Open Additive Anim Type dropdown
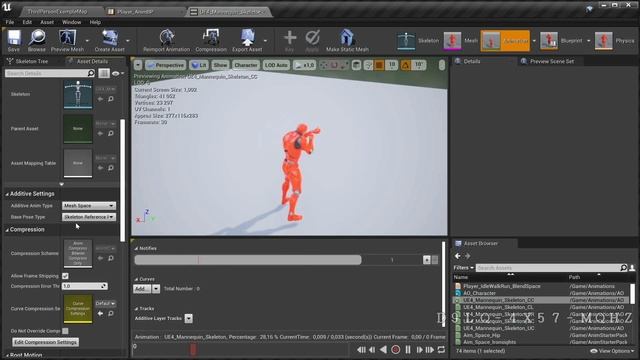 point(89,206)
